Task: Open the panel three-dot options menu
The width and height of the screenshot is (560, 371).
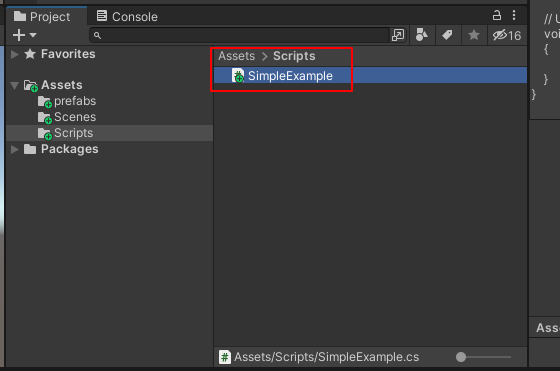Action: pyautogui.click(x=514, y=15)
